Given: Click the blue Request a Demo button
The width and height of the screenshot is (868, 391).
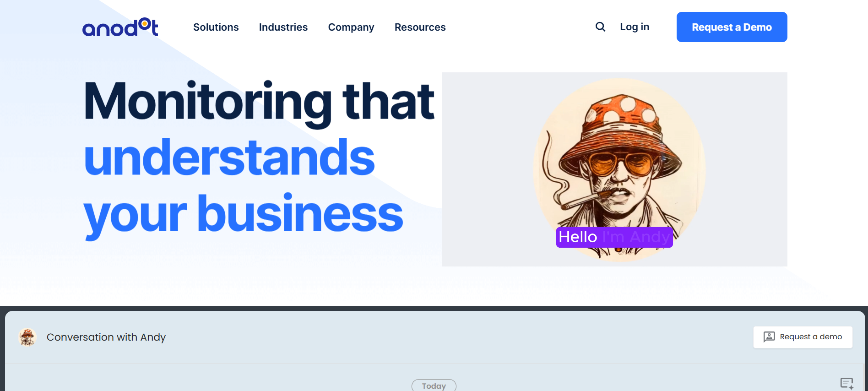Looking at the screenshot, I should tap(732, 27).
